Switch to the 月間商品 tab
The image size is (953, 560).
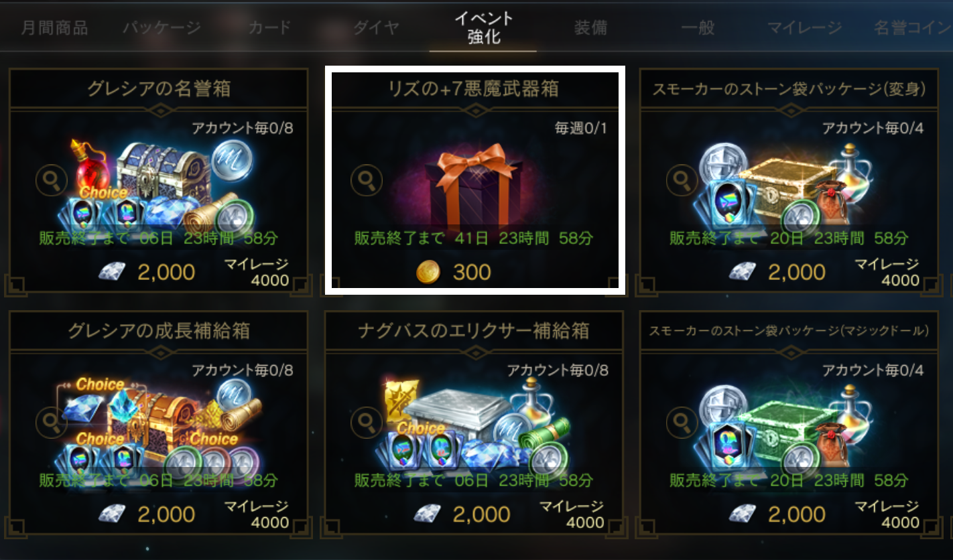54,28
